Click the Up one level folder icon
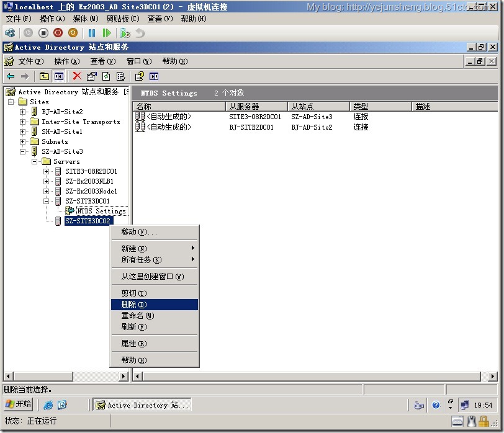 coord(44,76)
